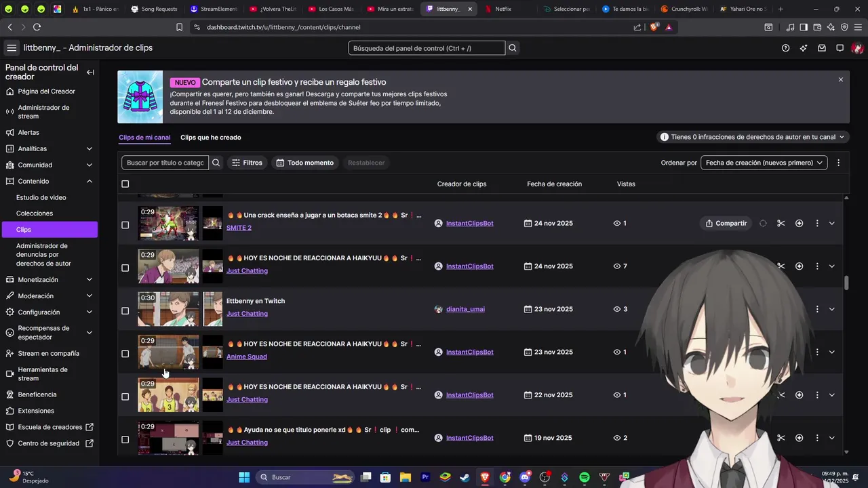Viewport: 868px width, 488px height.
Task: Trim the 24 nov Just Chatting clip with scissors
Action: point(781,266)
